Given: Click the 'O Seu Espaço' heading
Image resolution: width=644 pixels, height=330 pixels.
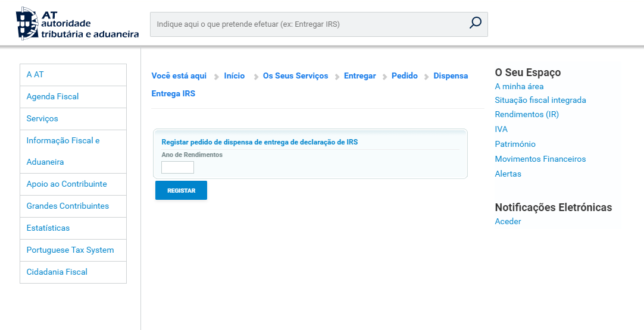Looking at the screenshot, I should coord(528,73).
